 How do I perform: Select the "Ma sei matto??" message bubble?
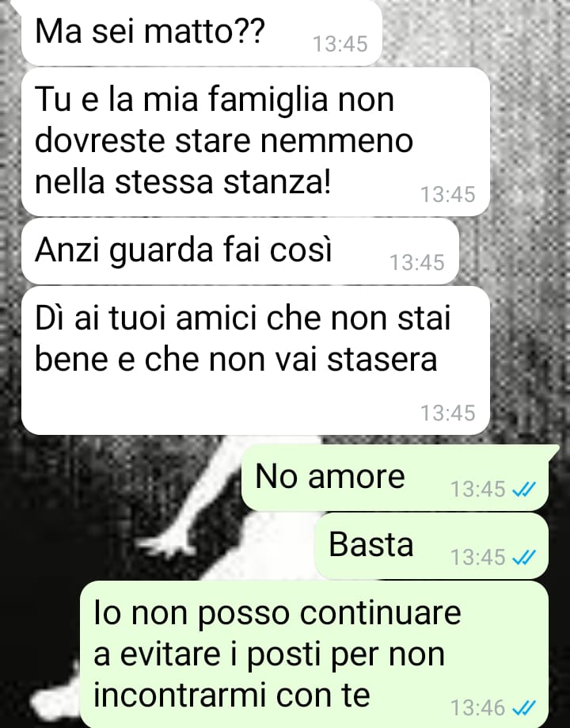pyautogui.click(x=201, y=32)
